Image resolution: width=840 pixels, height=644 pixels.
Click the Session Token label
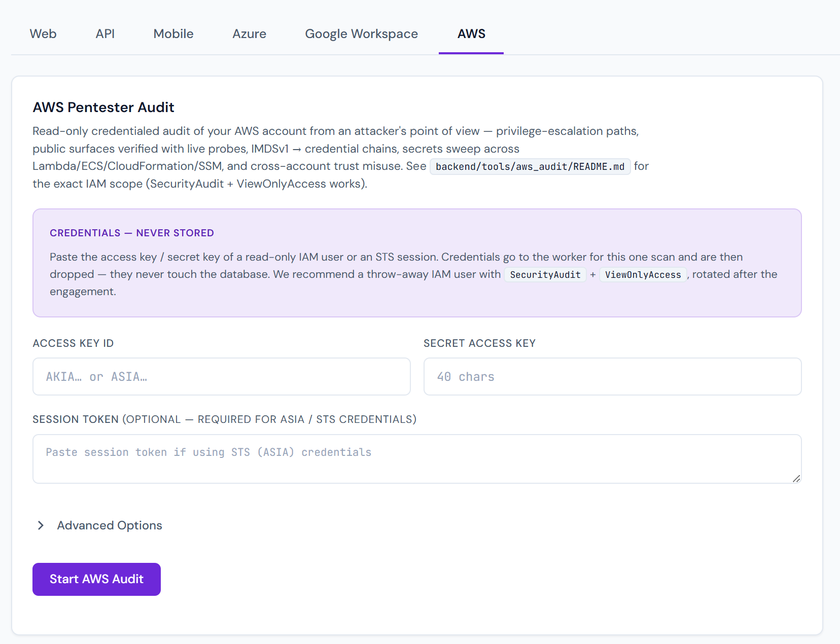click(x=224, y=419)
